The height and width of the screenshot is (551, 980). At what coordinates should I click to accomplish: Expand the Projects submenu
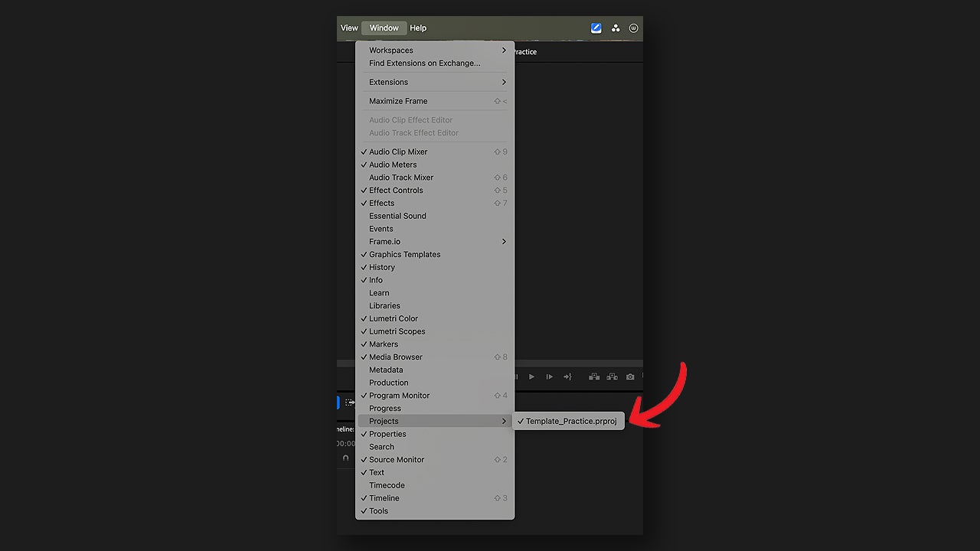pos(435,421)
